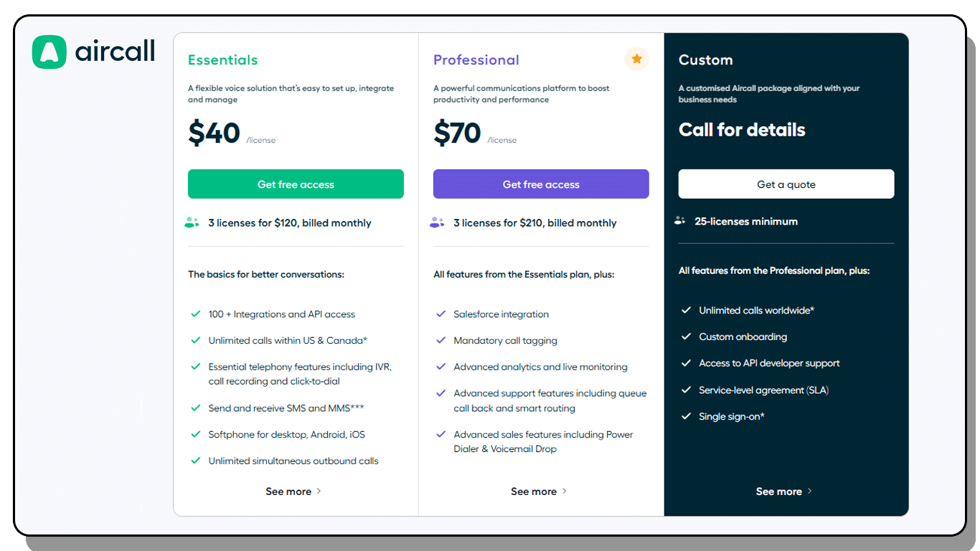Click checkmark beside Salesforce integration
The image size is (980, 551).
tap(441, 314)
